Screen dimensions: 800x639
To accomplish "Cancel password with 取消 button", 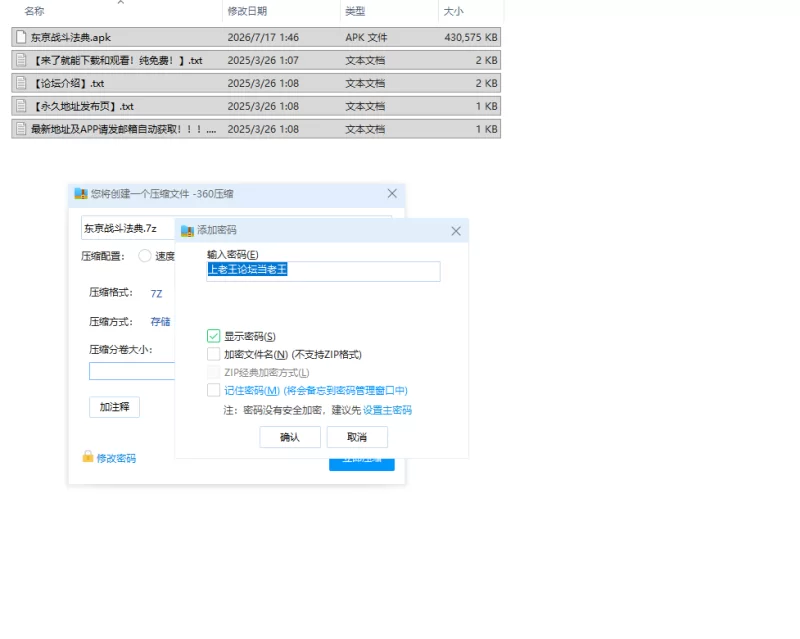I will coord(357,437).
